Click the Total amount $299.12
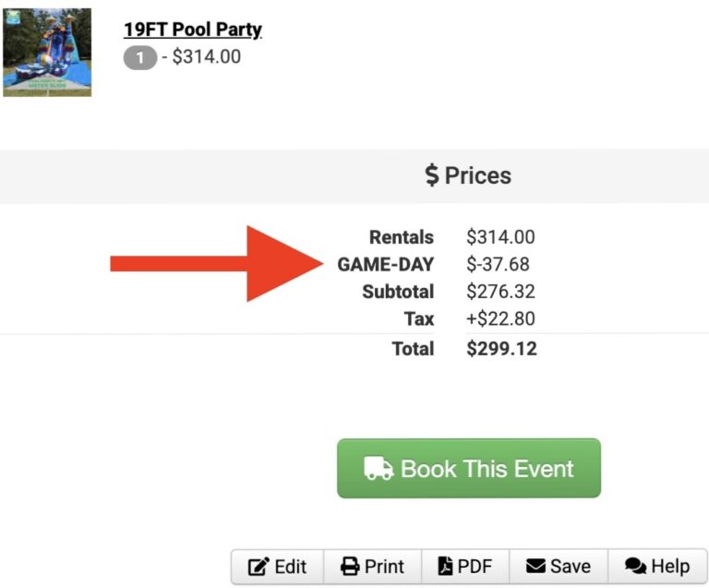Viewport: 709px width, 588px height. (502, 348)
